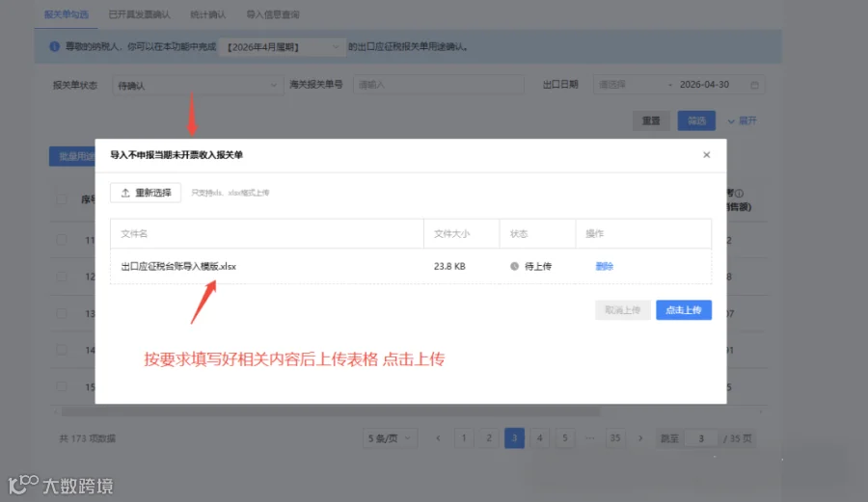This screenshot has height=502, width=868.
Task: Select file name 出口应征税台账导入模版.xlsx
Action: click(178, 267)
